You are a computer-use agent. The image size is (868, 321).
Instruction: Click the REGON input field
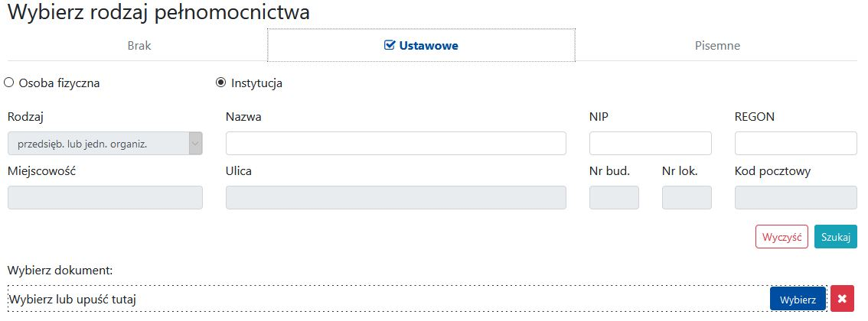tap(795, 144)
